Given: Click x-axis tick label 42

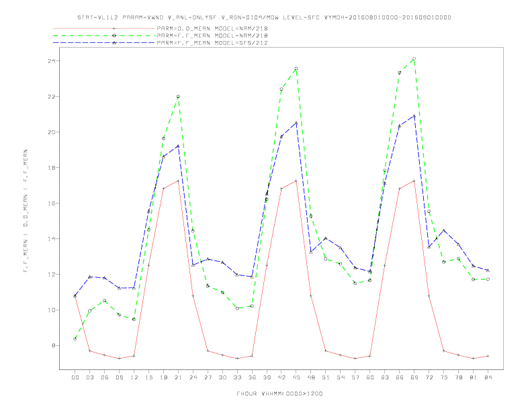Looking at the screenshot, I should pyautogui.click(x=281, y=377).
